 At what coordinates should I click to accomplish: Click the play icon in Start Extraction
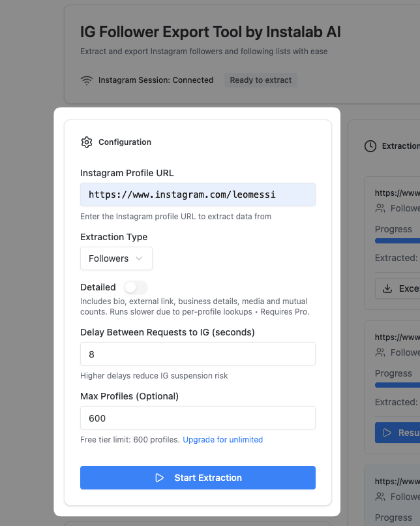click(160, 478)
